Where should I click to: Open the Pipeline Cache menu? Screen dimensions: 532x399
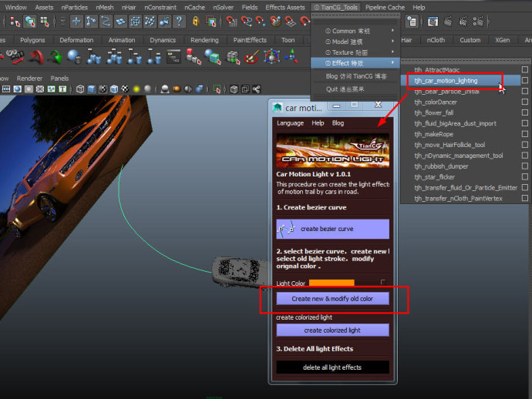coord(385,7)
